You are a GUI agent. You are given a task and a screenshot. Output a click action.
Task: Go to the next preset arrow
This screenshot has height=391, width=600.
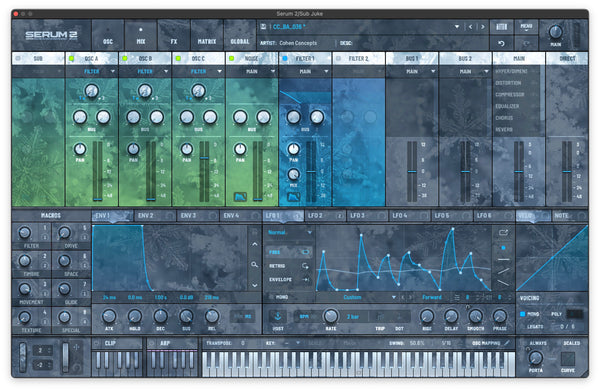pyautogui.click(x=483, y=27)
